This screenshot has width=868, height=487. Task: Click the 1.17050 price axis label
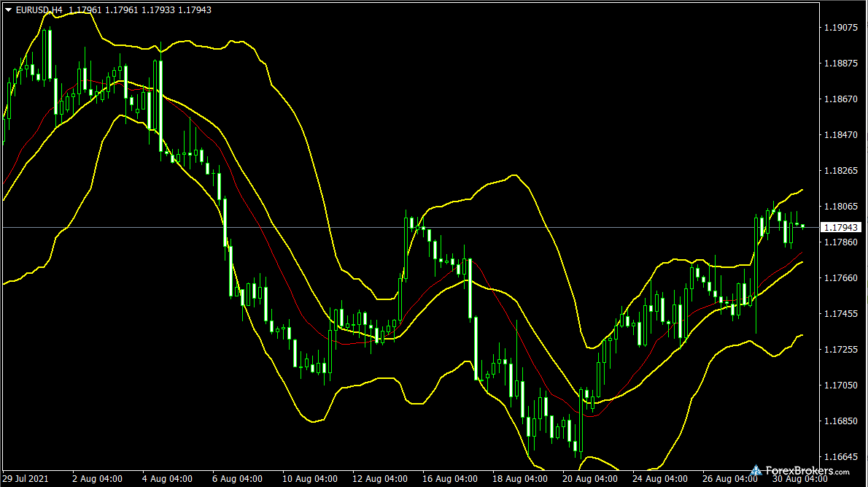[x=840, y=386]
